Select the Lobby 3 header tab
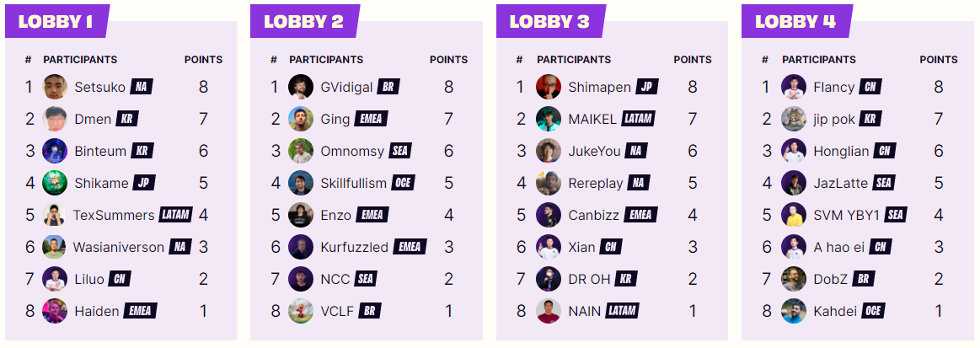This screenshot has height=348, width=980. (x=549, y=22)
